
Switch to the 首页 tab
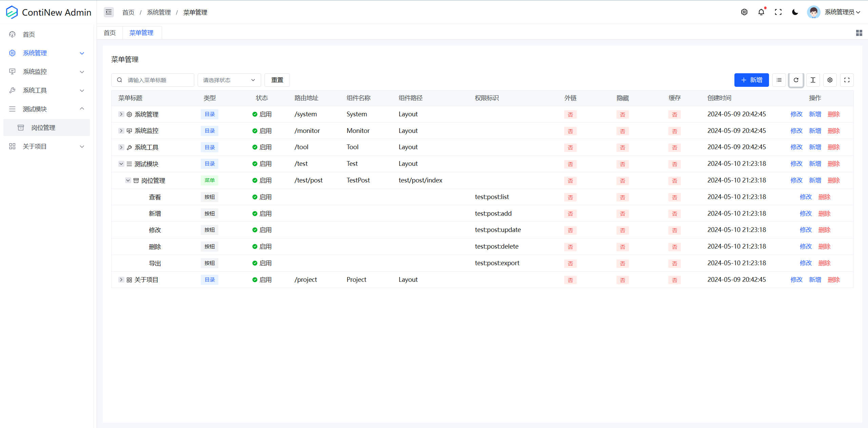click(x=110, y=33)
